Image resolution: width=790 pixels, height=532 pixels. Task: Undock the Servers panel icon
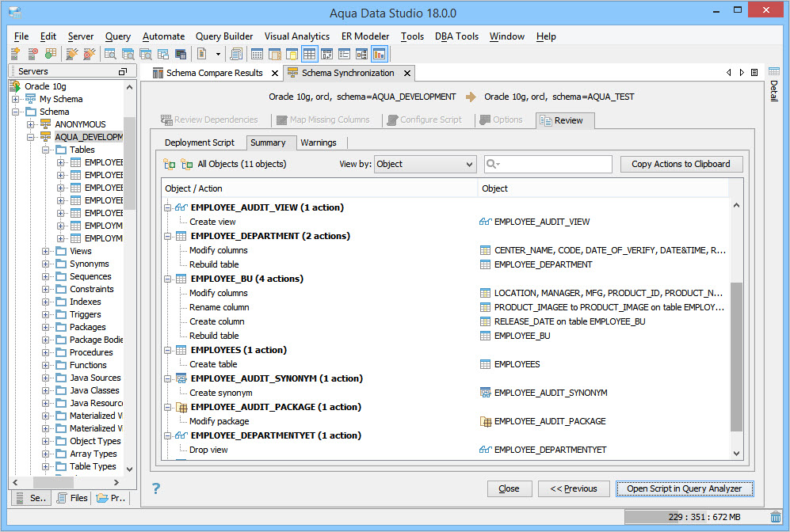point(123,71)
